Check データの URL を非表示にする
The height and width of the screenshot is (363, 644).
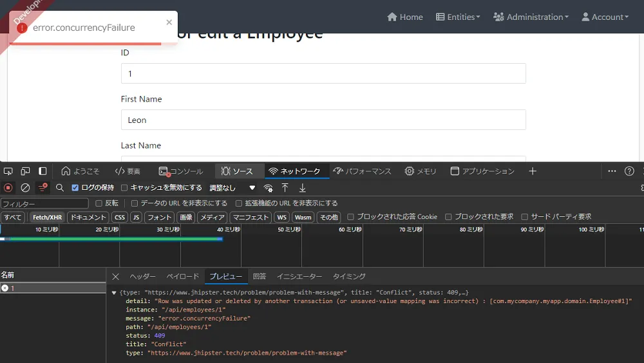(135, 203)
